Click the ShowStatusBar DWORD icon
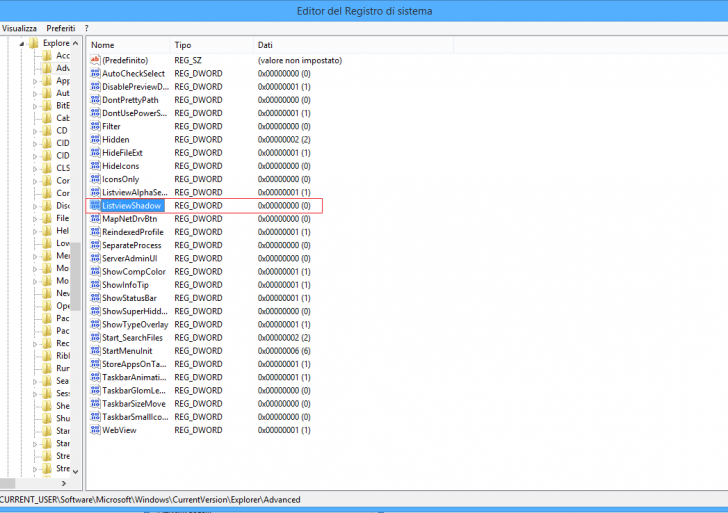728x513 pixels. [x=95, y=298]
